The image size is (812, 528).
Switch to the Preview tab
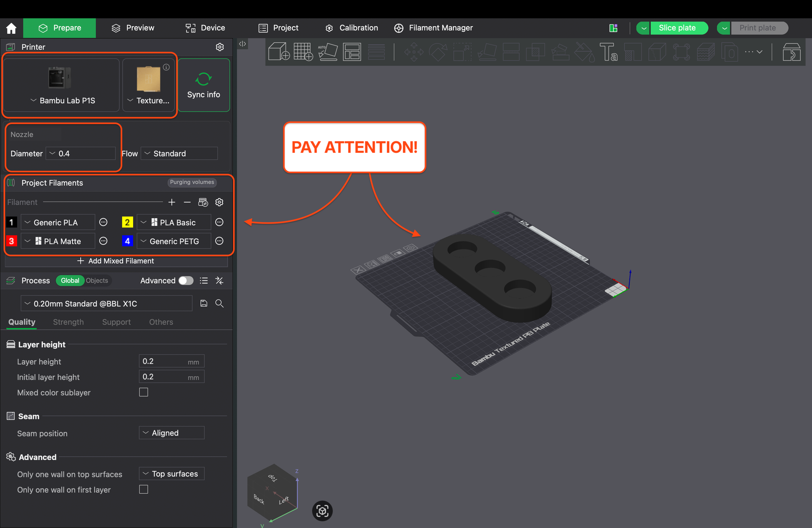click(133, 28)
